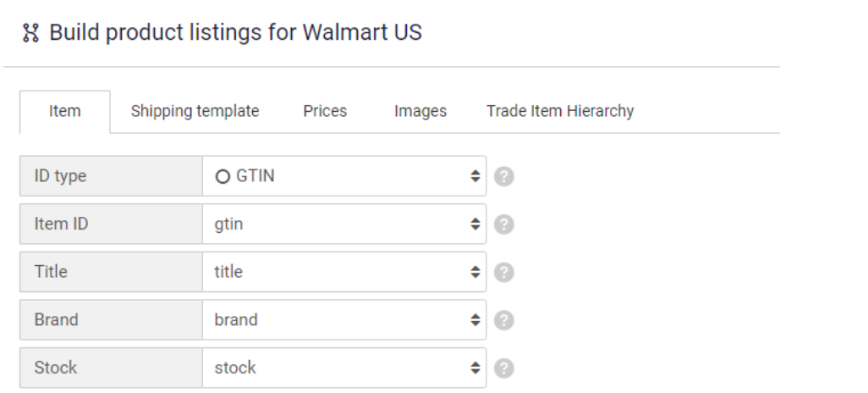
Task: Show help for the Title field
Action: pos(503,272)
